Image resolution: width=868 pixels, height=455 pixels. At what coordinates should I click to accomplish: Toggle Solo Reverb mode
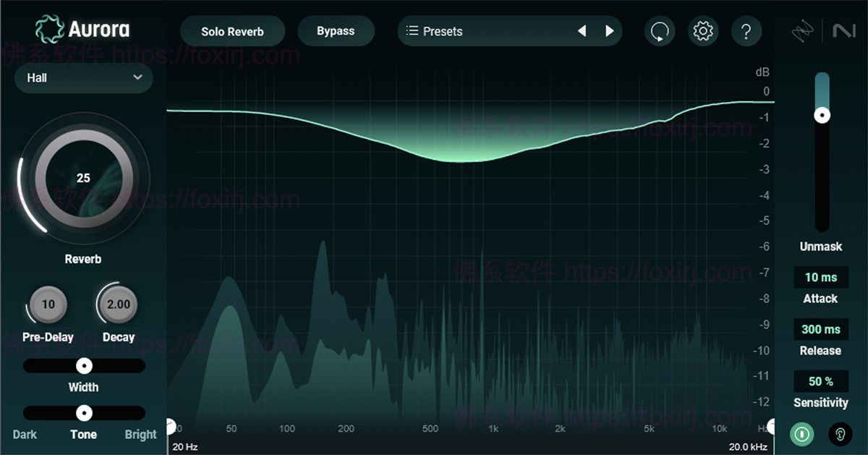231,31
